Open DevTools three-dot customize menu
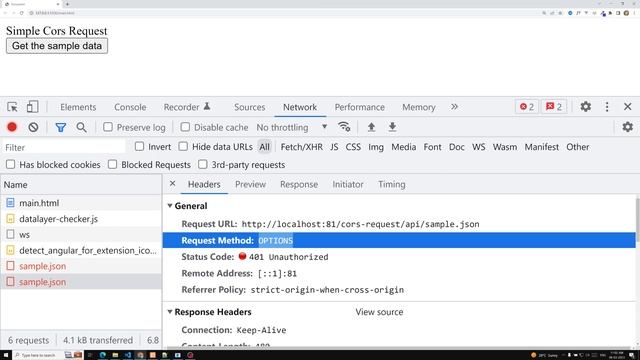The image size is (640, 360). pos(607,107)
